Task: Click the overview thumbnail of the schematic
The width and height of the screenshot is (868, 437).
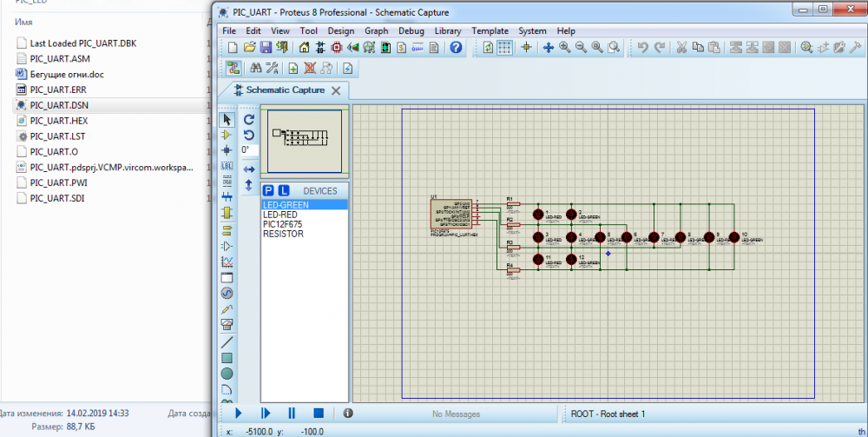Action: (305, 140)
